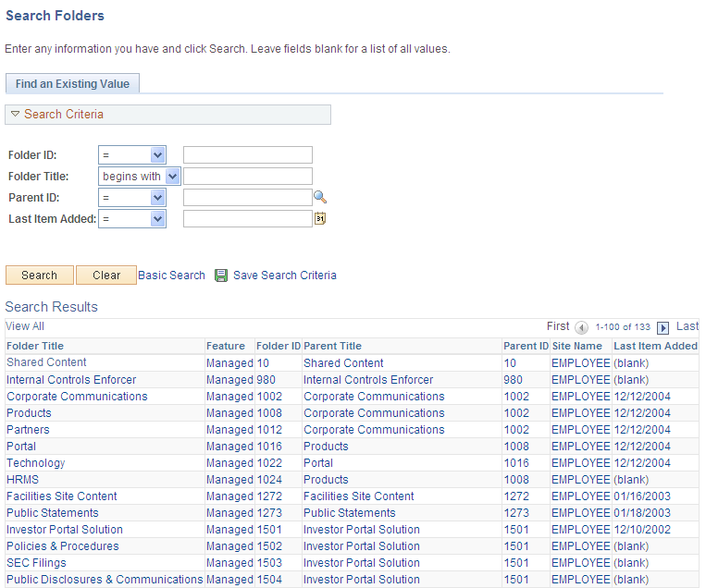Image resolution: width=706 pixels, height=588 pixels.
Task: Open the Corporate Communications folder result
Action: (x=77, y=397)
